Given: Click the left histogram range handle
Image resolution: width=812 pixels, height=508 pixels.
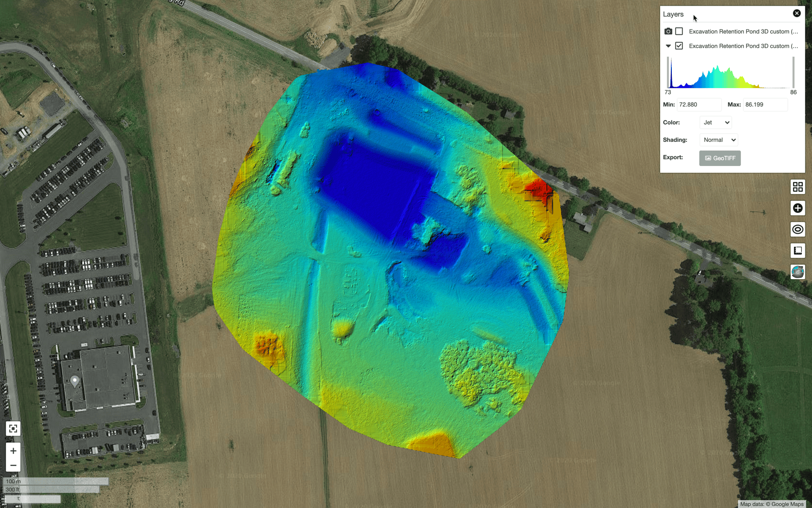Looking at the screenshot, I should [x=668, y=73].
